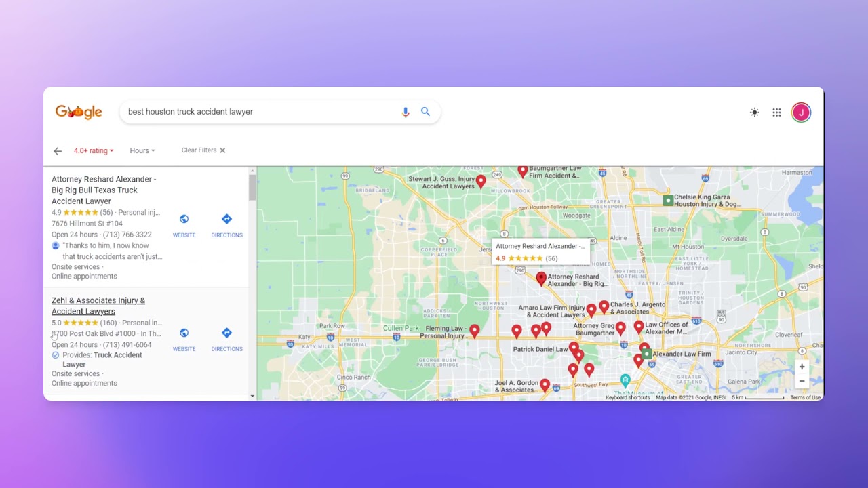Toggle the sun theme icon

[755, 113]
